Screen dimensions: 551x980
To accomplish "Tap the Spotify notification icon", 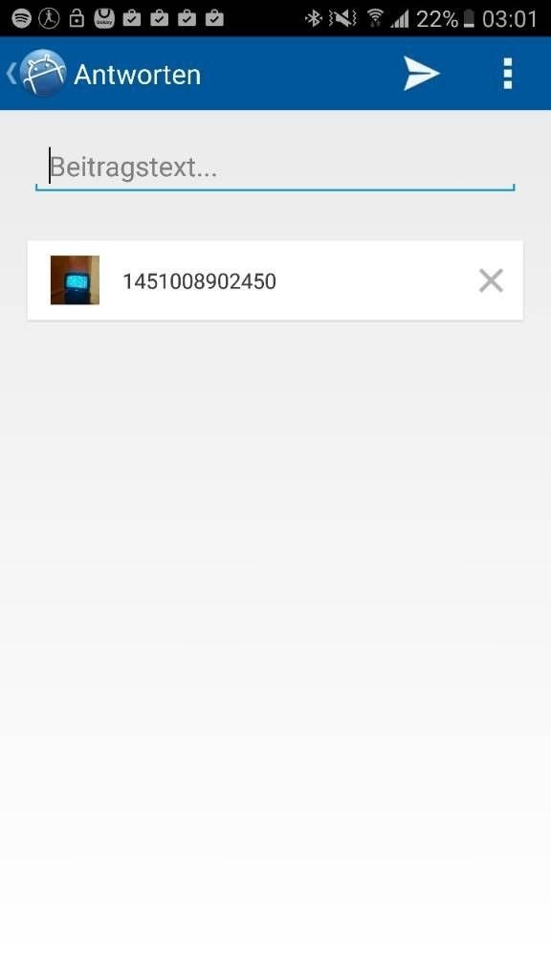I will (21, 19).
